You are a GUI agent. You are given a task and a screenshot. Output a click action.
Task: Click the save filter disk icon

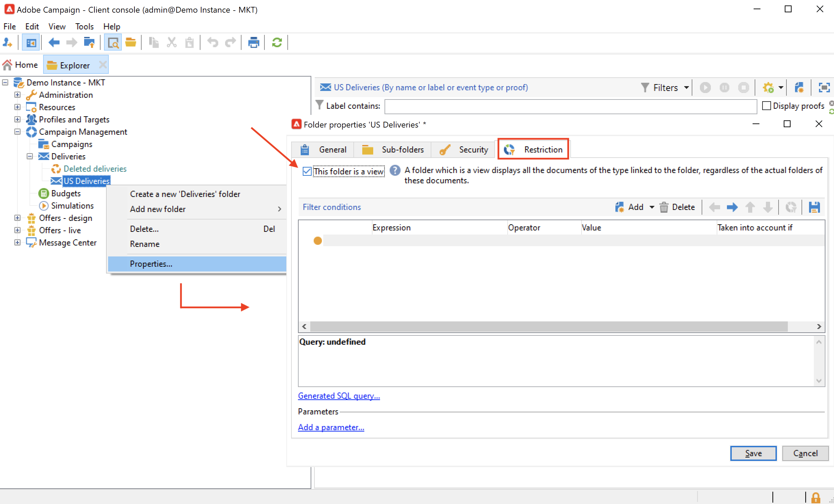pos(814,207)
